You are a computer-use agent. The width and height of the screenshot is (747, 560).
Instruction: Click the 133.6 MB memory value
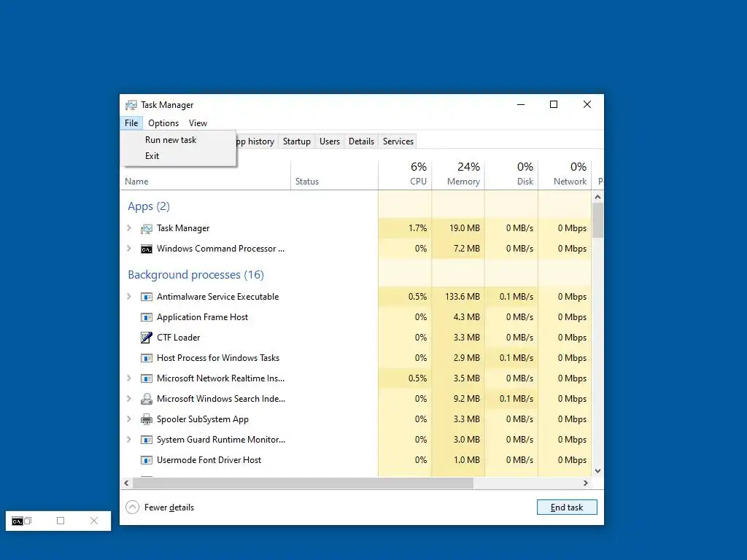462,297
